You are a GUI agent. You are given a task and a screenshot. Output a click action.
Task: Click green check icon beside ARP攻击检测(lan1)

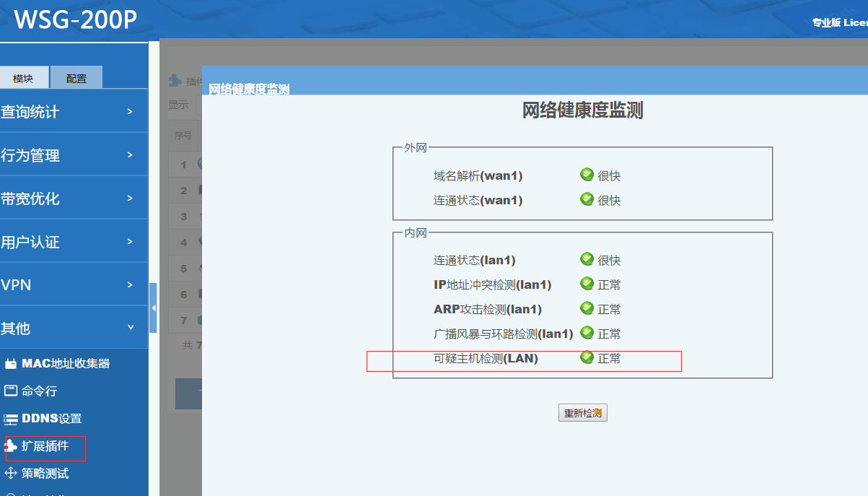click(587, 308)
